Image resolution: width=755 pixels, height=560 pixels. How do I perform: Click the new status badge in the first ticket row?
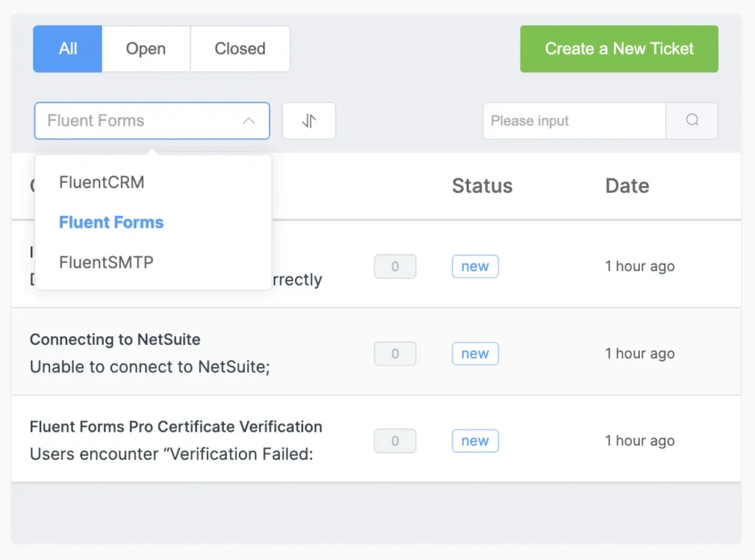(x=476, y=267)
